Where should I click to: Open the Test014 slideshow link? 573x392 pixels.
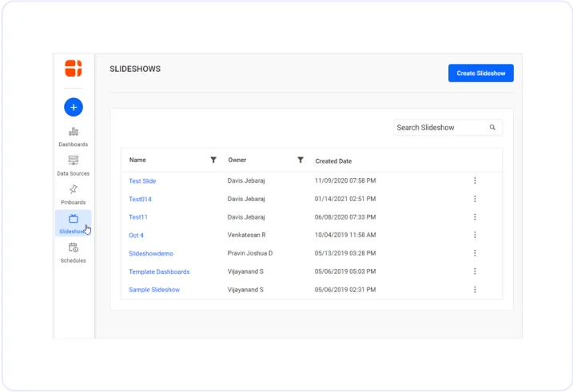140,199
